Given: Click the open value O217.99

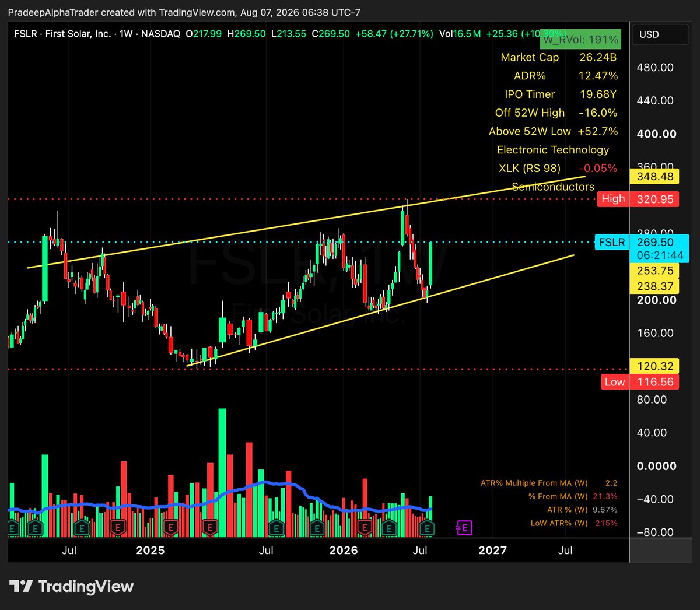Looking at the screenshot, I should [204, 34].
